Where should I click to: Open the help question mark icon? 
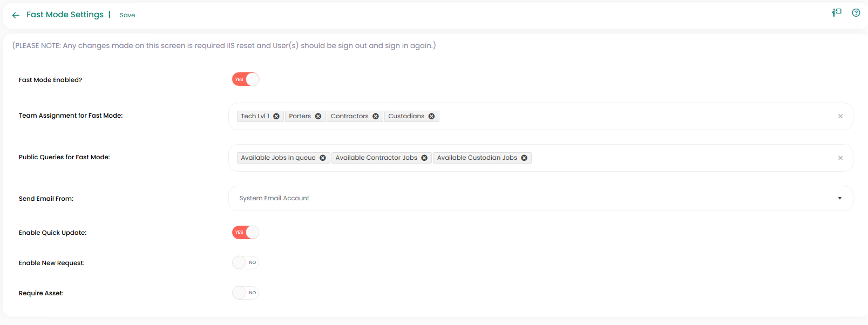click(856, 13)
